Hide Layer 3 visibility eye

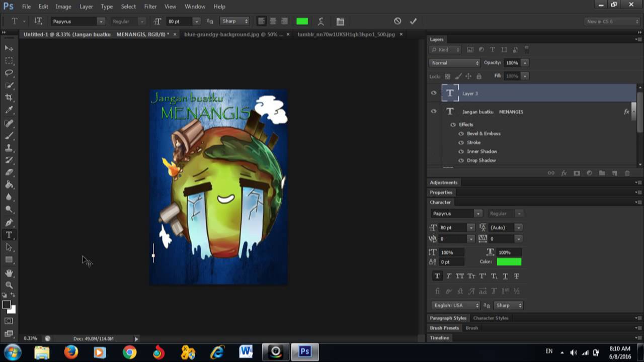point(434,93)
